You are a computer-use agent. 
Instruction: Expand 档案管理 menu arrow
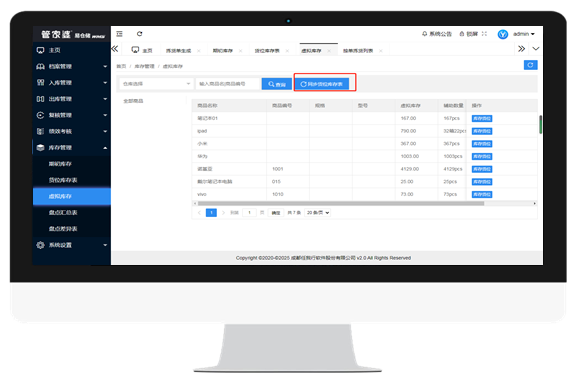105,66
